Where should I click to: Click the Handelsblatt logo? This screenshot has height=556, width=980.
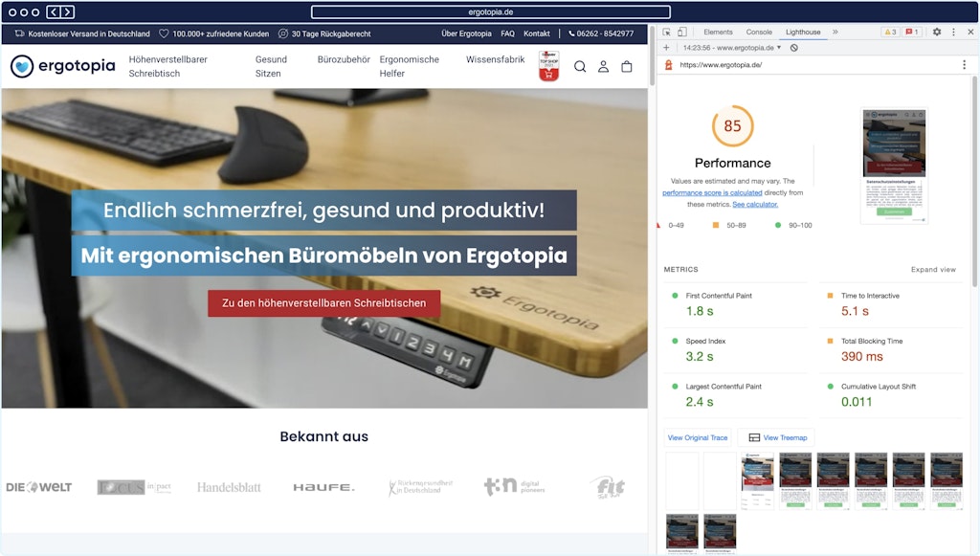point(229,487)
